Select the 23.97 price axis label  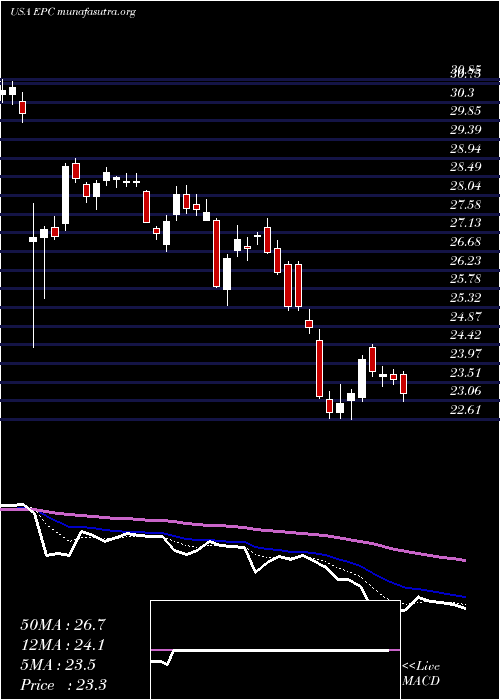tap(466, 354)
